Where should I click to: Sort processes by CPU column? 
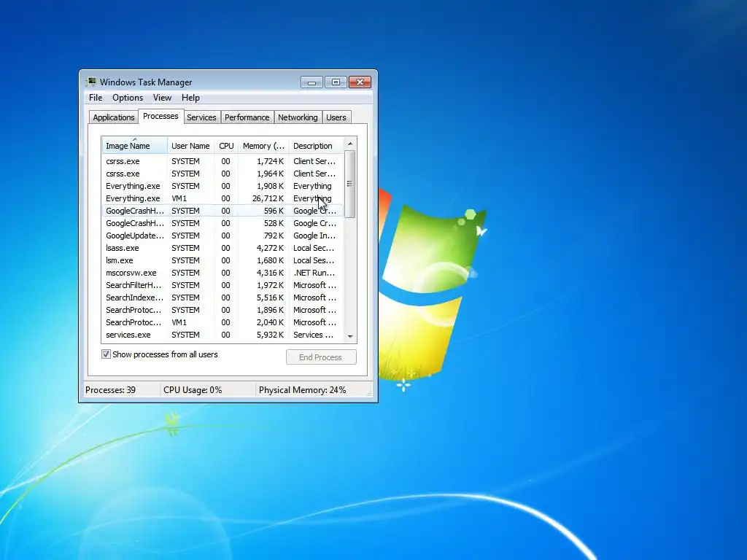click(x=226, y=146)
